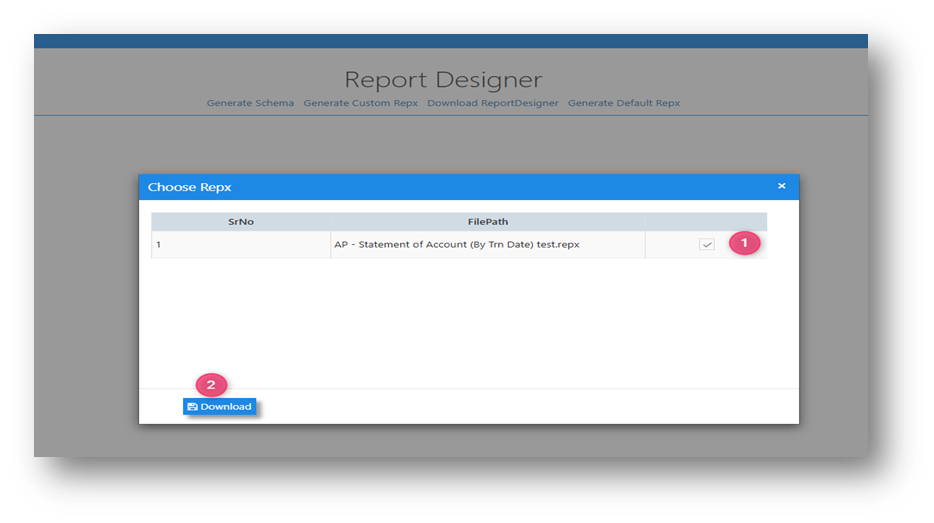934x523 pixels.
Task: Open the Generate Custom Repx link
Action: tap(360, 103)
